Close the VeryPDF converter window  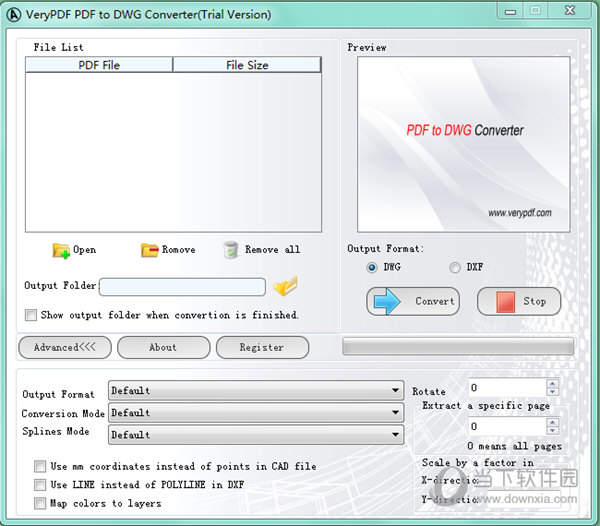pos(570,10)
